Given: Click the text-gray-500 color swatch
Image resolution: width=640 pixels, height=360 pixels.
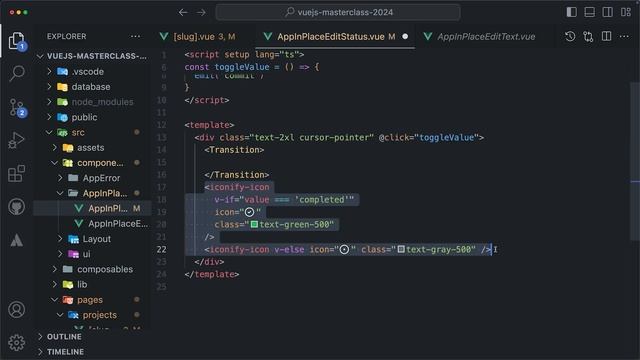Looking at the screenshot, I should pos(401,249).
